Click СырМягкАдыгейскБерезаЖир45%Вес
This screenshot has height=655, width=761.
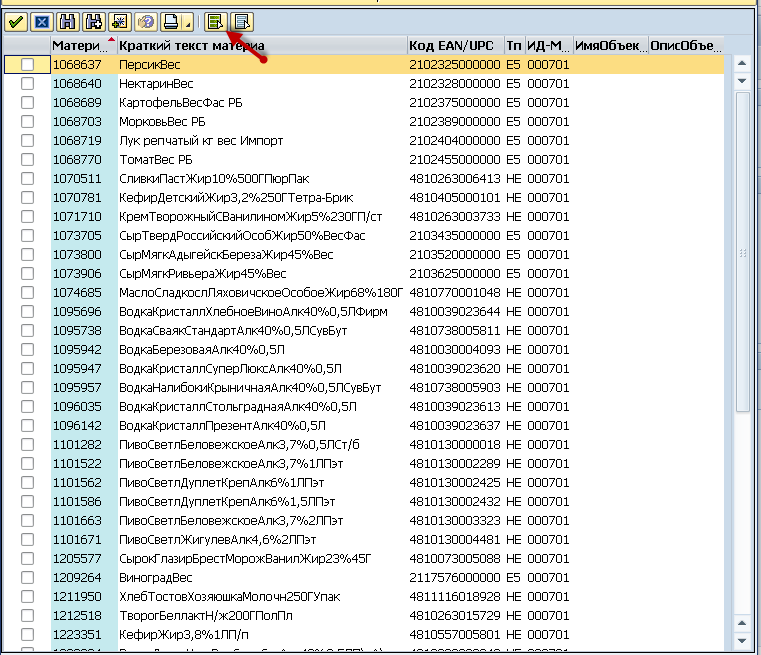[226, 254]
